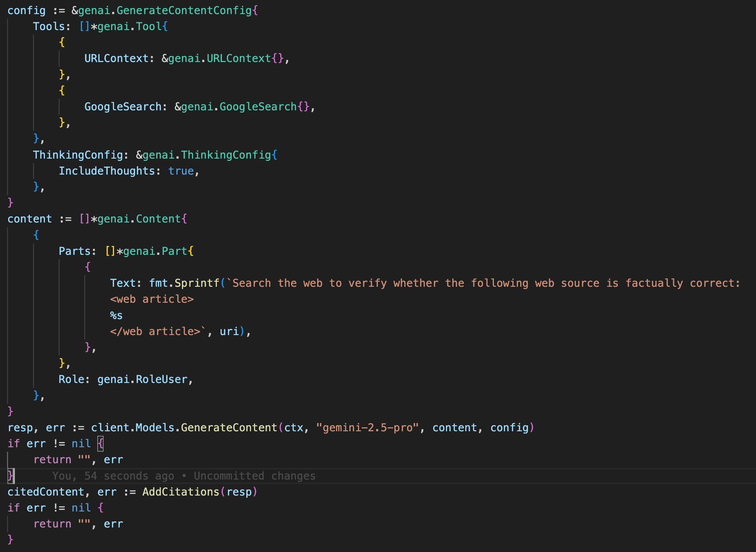Click the ctx argument
This screenshot has width=756, height=552.
coord(293,428)
